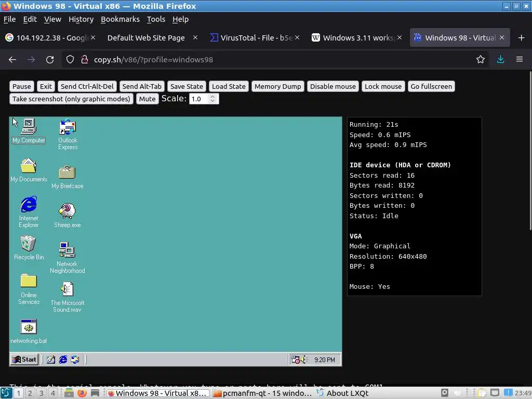Viewport: 532px width, 399px height.
Task: Click the page's vertical scrollbar thumb
Action: tap(530, 151)
